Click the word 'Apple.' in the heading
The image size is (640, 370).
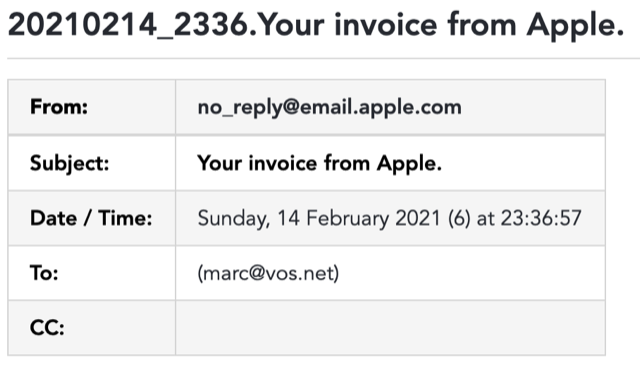tap(576, 26)
